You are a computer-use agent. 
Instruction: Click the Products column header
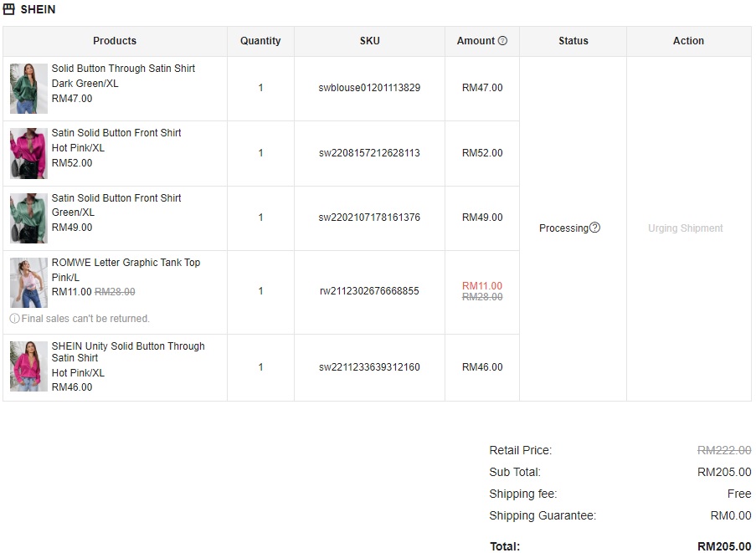coord(115,40)
